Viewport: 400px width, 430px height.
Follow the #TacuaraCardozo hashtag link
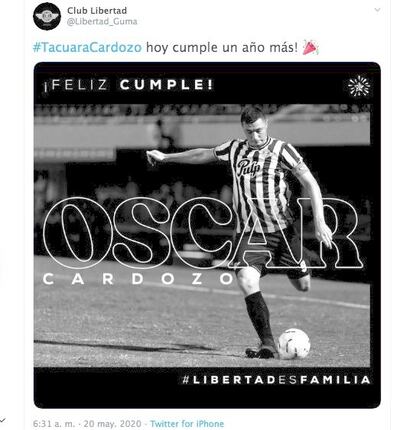(87, 47)
